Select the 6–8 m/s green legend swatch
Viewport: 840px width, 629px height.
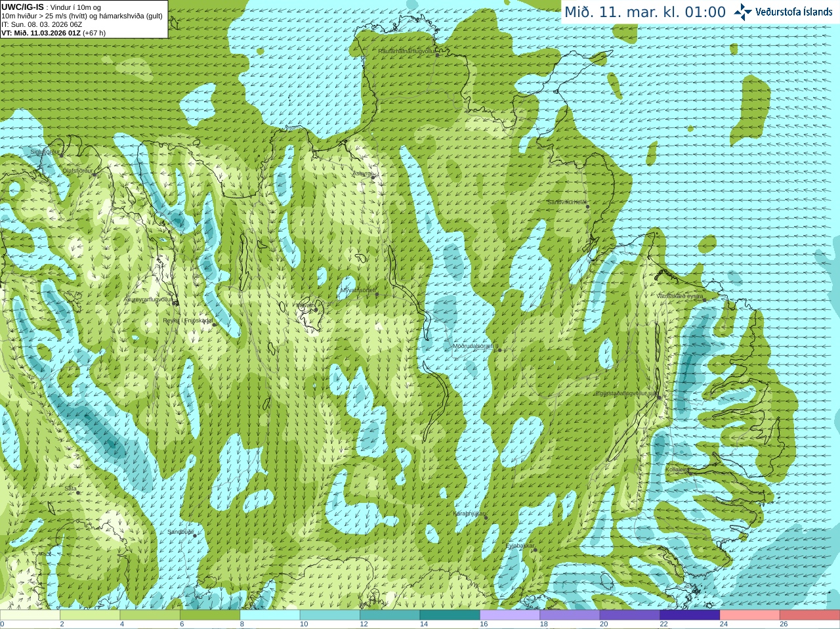point(210,615)
